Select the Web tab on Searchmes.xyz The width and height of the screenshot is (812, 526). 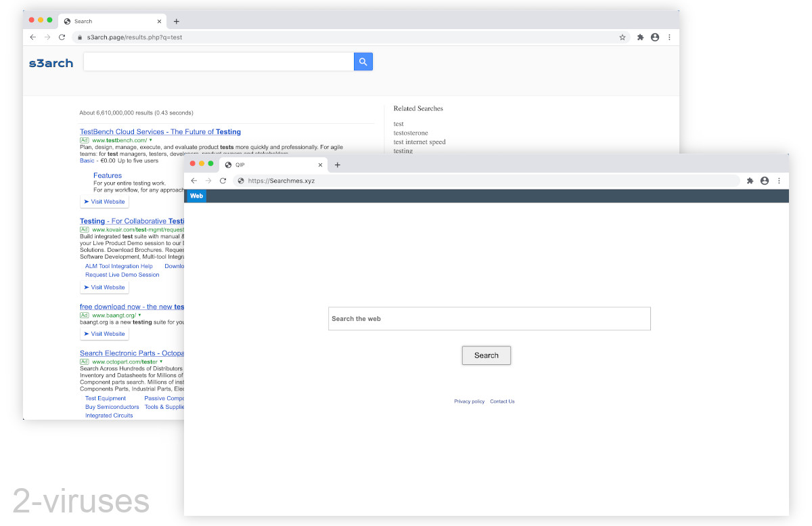click(196, 196)
